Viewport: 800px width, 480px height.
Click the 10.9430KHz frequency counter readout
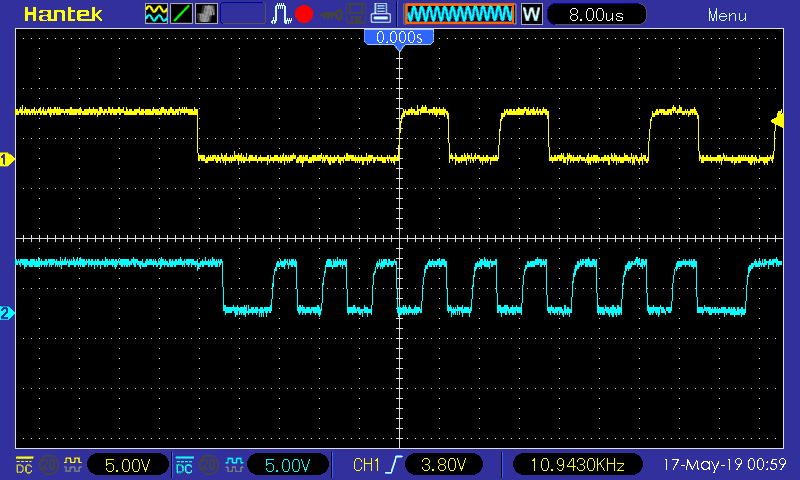pyautogui.click(x=578, y=465)
